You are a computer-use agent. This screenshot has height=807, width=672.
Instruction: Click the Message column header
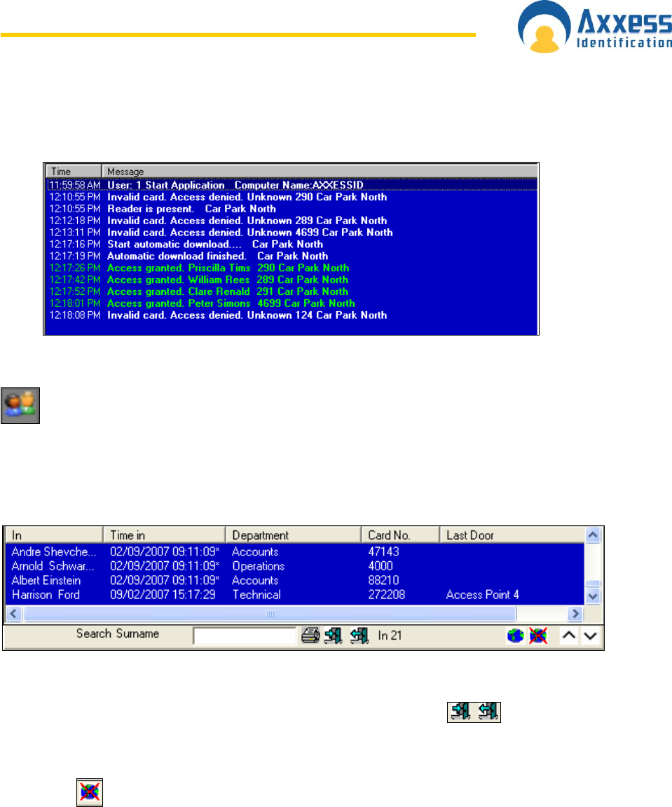[320, 172]
